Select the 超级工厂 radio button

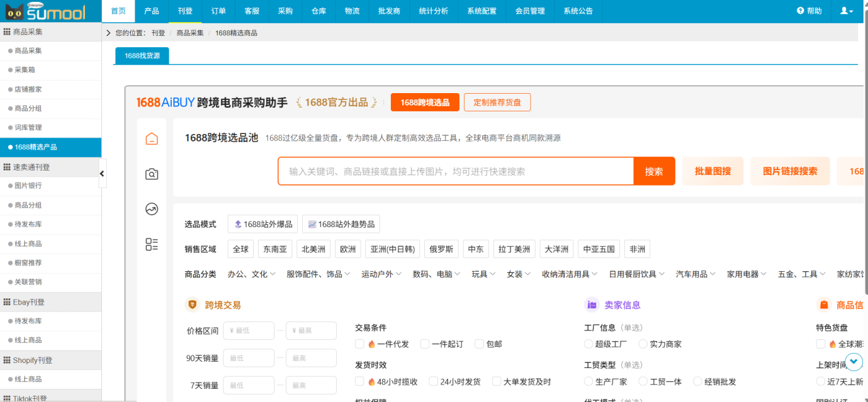(x=588, y=344)
